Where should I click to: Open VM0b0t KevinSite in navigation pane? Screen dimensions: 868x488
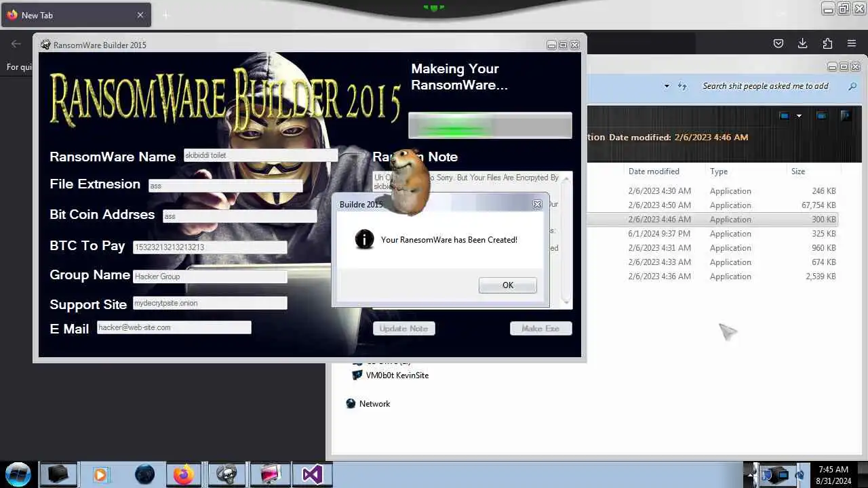point(397,375)
